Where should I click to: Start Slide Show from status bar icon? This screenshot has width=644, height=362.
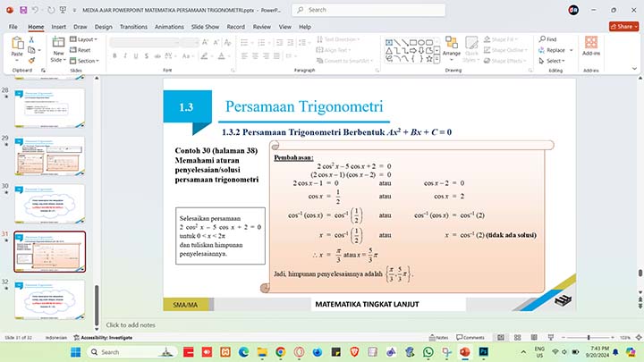[x=551, y=337]
